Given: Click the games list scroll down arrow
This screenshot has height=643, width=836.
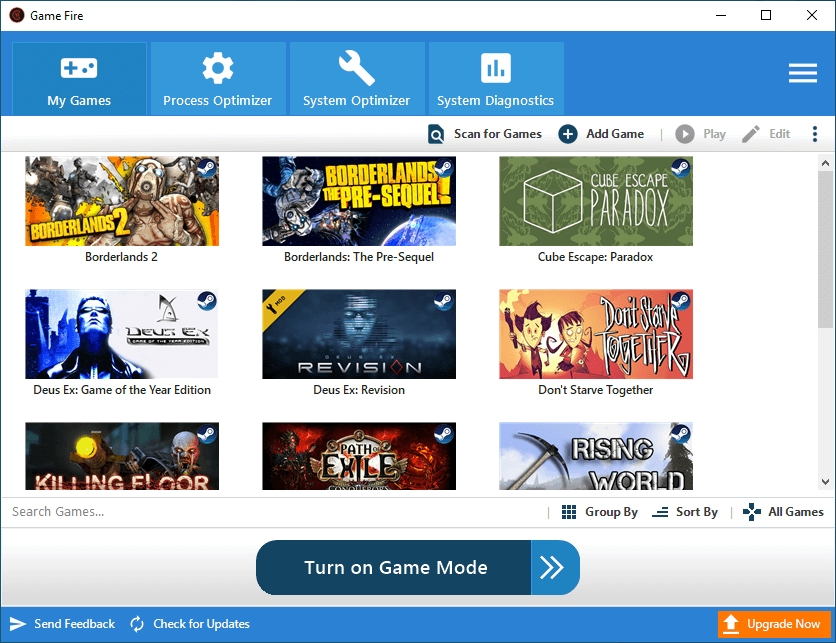Looking at the screenshot, I should pyautogui.click(x=825, y=481).
